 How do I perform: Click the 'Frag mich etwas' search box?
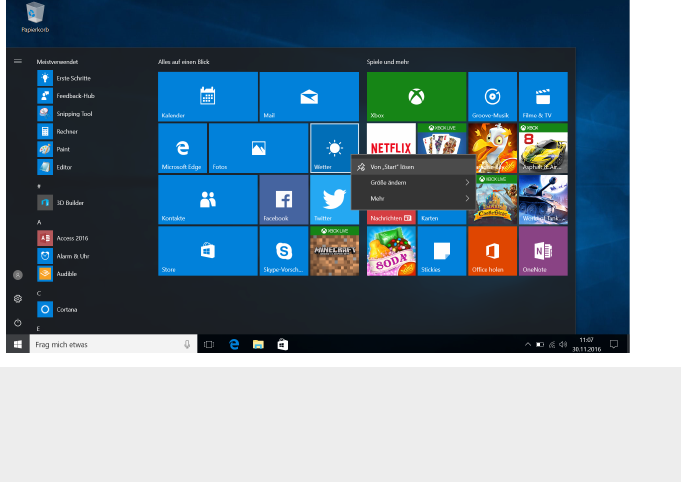113,344
